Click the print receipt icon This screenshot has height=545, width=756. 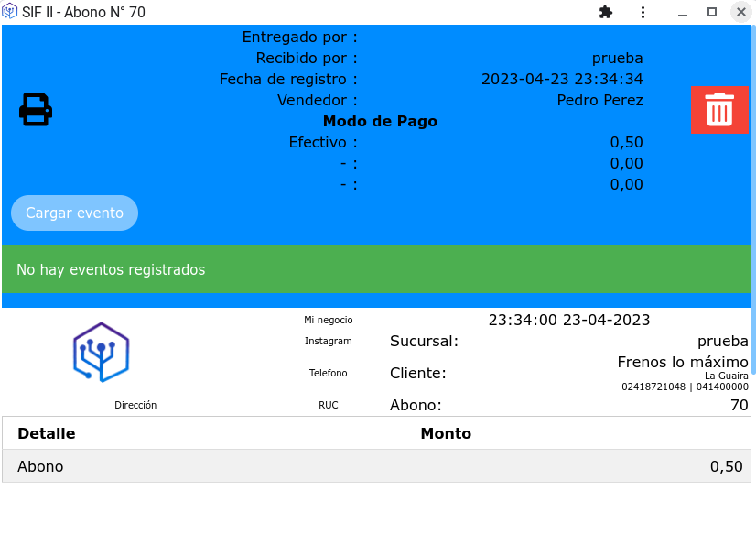tap(35, 108)
